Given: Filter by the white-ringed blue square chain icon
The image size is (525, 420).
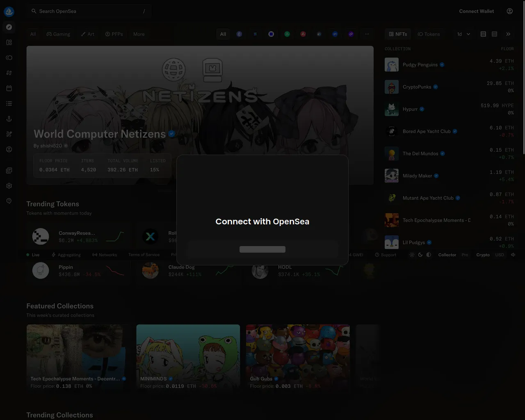Looking at the screenshot, I should coord(271,34).
